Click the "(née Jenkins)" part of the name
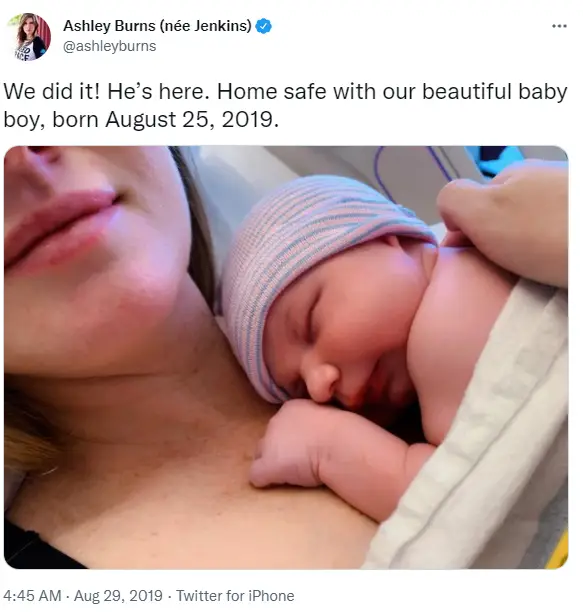Viewport: 583px width, 613px height. (x=206, y=26)
